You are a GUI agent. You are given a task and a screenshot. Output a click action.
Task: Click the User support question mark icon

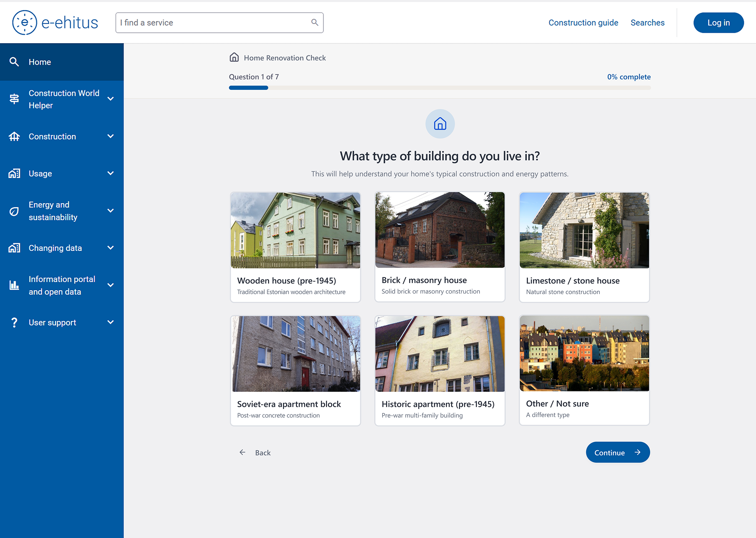pos(14,323)
